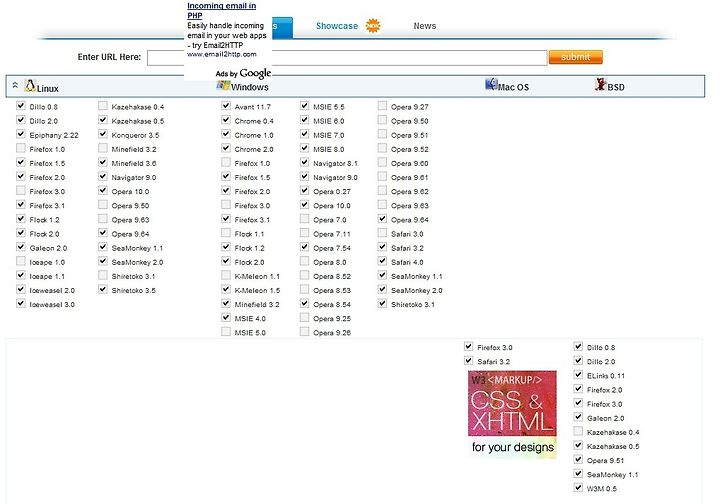Viewport: 720px width, 504px height.
Task: Enable the Flock 1.1 checkbox
Action: pyautogui.click(x=226, y=233)
